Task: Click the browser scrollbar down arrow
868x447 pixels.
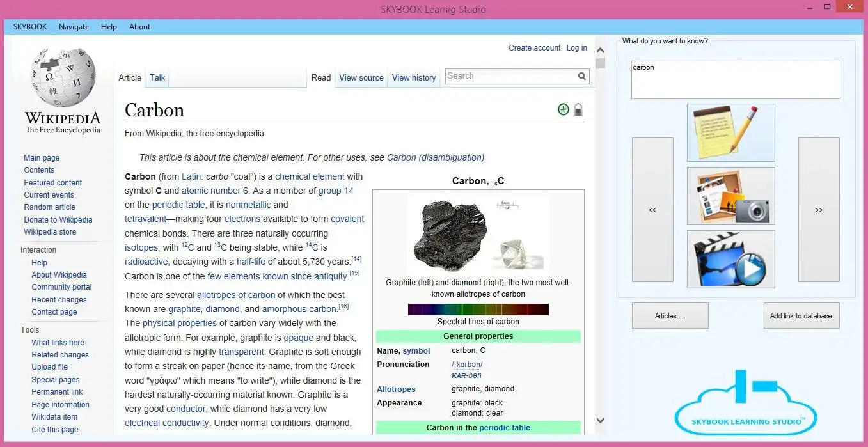Action: point(600,420)
